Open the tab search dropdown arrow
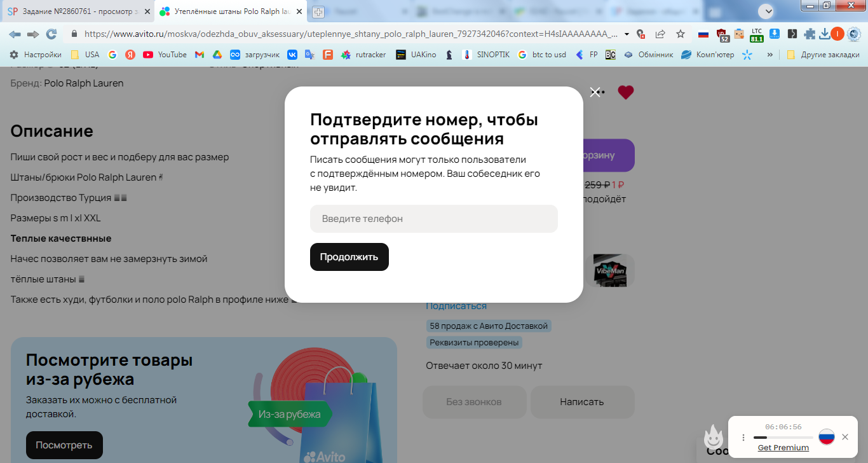This screenshot has width=868, height=463. [x=768, y=11]
